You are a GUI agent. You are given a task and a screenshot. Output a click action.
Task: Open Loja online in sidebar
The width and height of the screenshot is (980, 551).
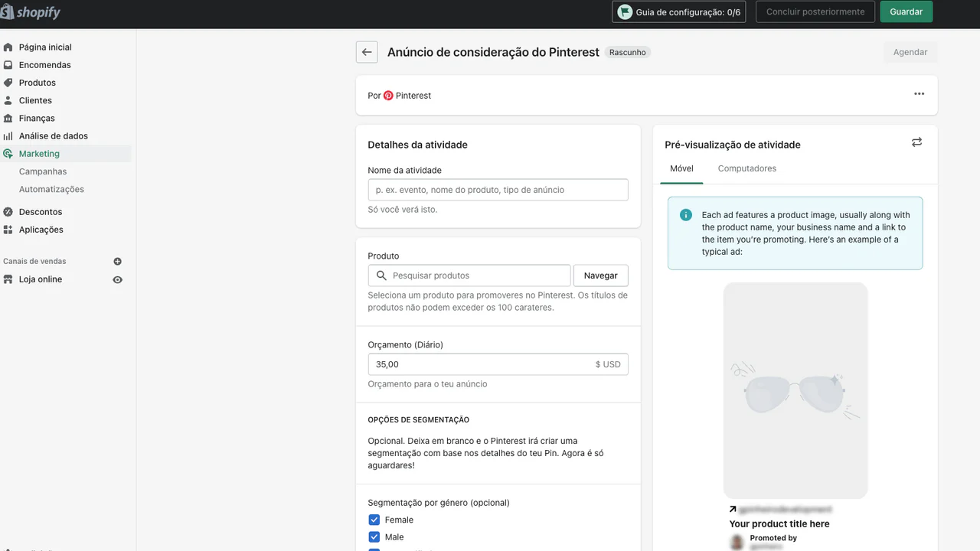tap(41, 279)
